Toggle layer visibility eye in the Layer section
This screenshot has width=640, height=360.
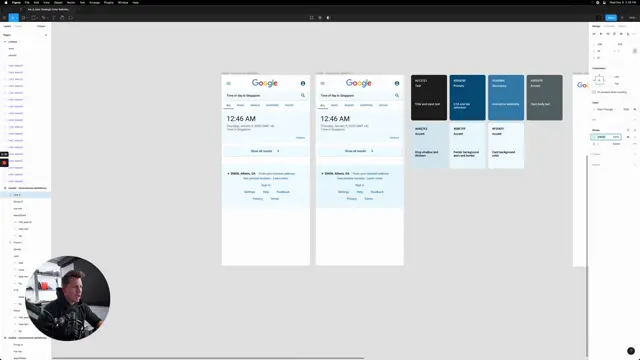(x=635, y=109)
